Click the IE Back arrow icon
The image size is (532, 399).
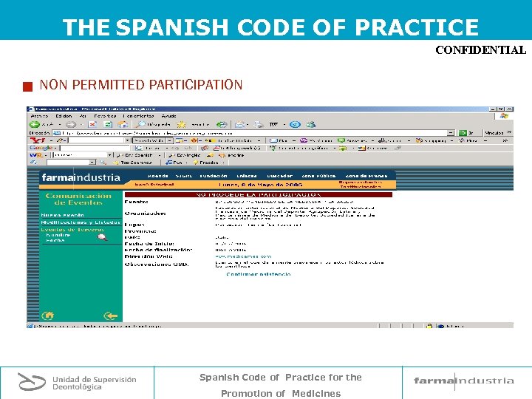click(34, 125)
